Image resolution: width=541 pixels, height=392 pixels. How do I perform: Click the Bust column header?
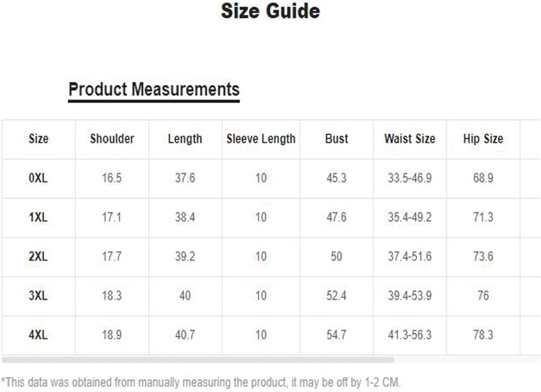pyautogui.click(x=337, y=139)
